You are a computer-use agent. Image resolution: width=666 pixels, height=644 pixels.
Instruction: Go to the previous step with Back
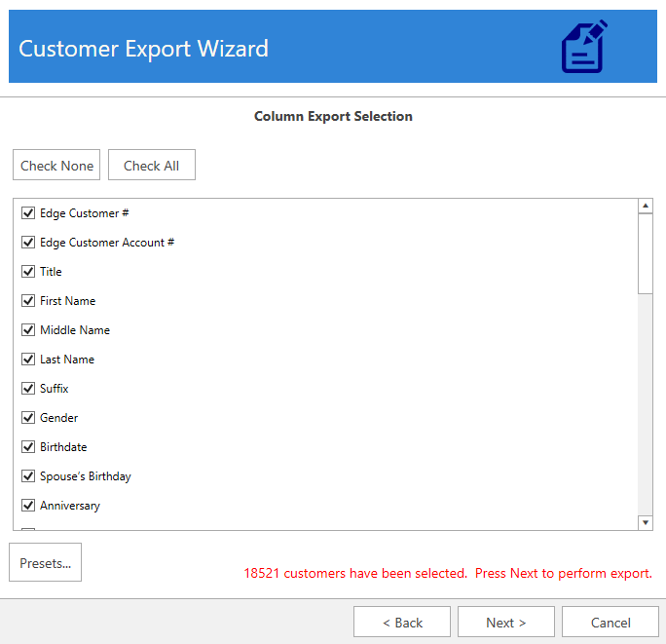pyautogui.click(x=402, y=623)
